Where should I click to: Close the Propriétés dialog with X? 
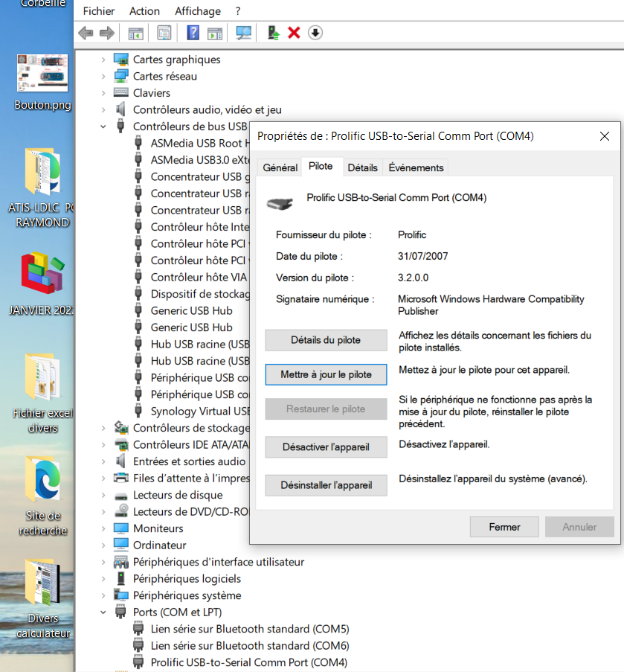pos(605,136)
